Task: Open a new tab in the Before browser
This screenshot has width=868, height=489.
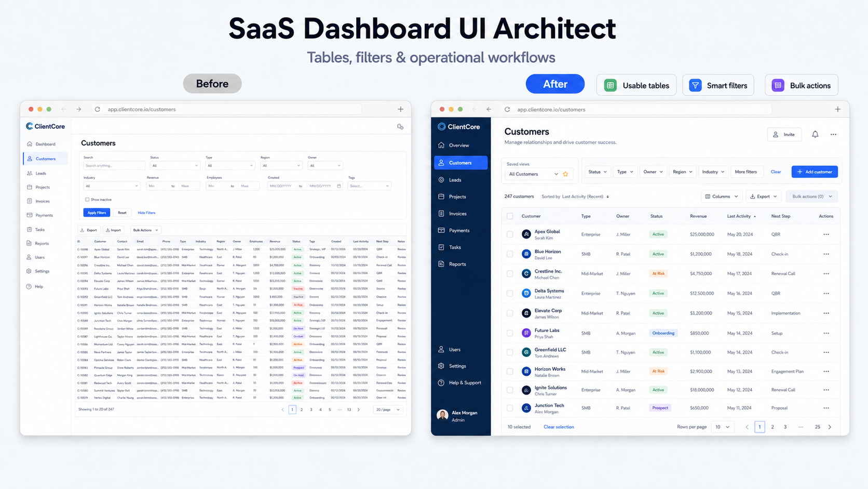Action: 400,109
